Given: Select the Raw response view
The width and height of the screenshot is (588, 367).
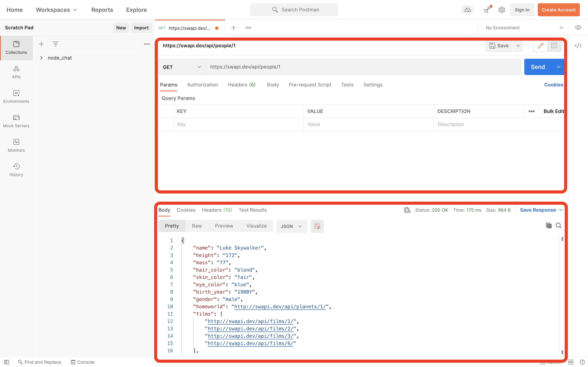Looking at the screenshot, I should coord(197,226).
